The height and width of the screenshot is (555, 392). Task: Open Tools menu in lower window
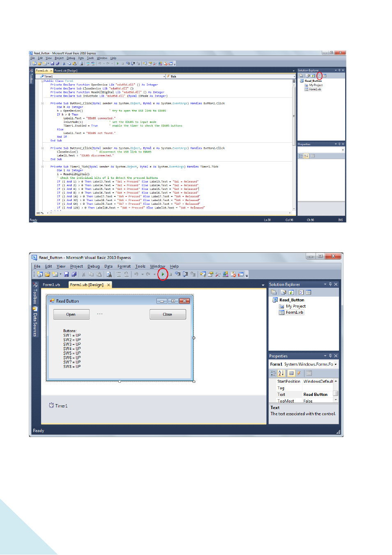(x=141, y=266)
